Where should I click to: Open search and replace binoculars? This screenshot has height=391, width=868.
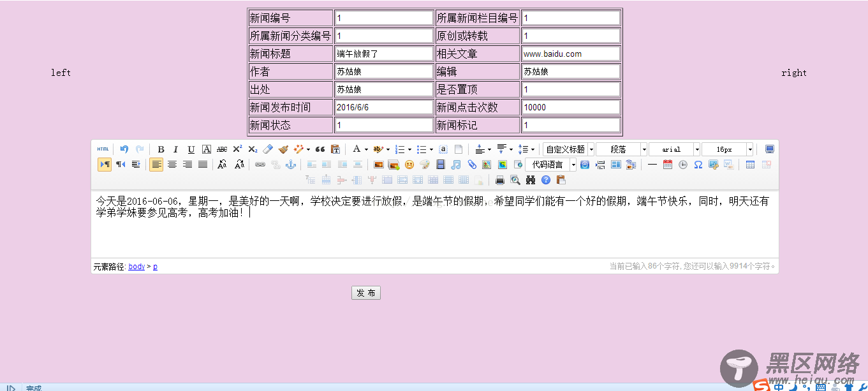coord(531,180)
